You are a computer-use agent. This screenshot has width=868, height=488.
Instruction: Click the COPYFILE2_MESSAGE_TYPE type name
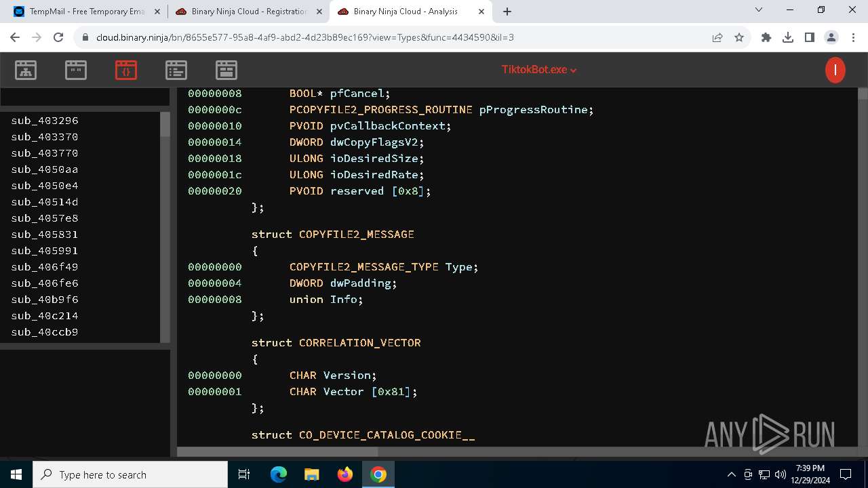click(364, 267)
